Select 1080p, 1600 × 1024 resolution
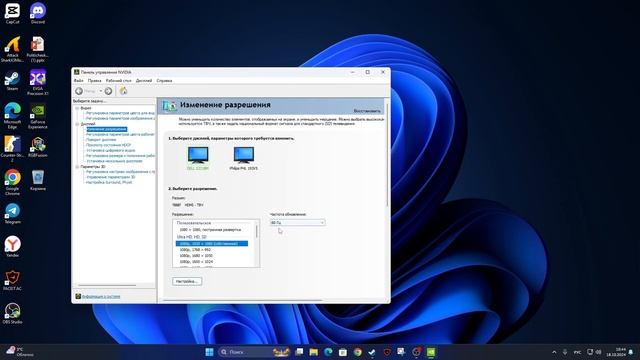The height and width of the screenshot is (360, 640). (x=196, y=261)
